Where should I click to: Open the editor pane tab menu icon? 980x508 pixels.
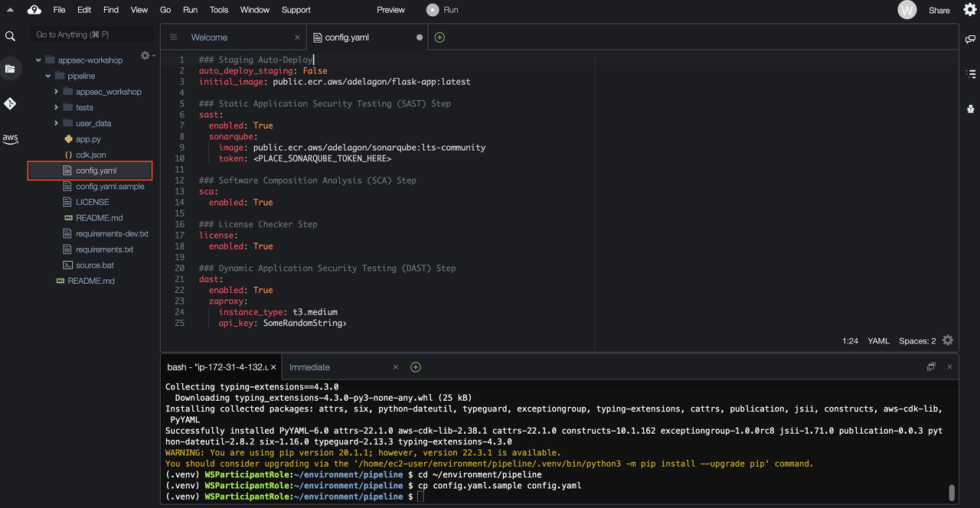tap(173, 37)
